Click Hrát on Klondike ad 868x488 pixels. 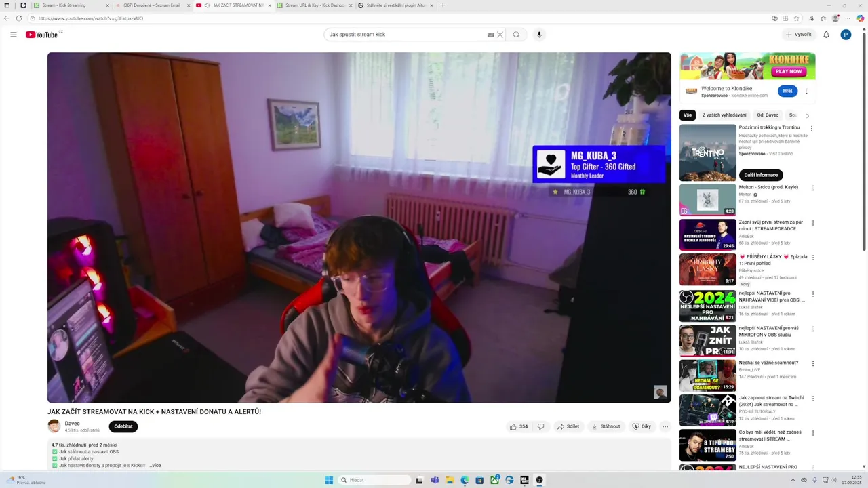[787, 91]
